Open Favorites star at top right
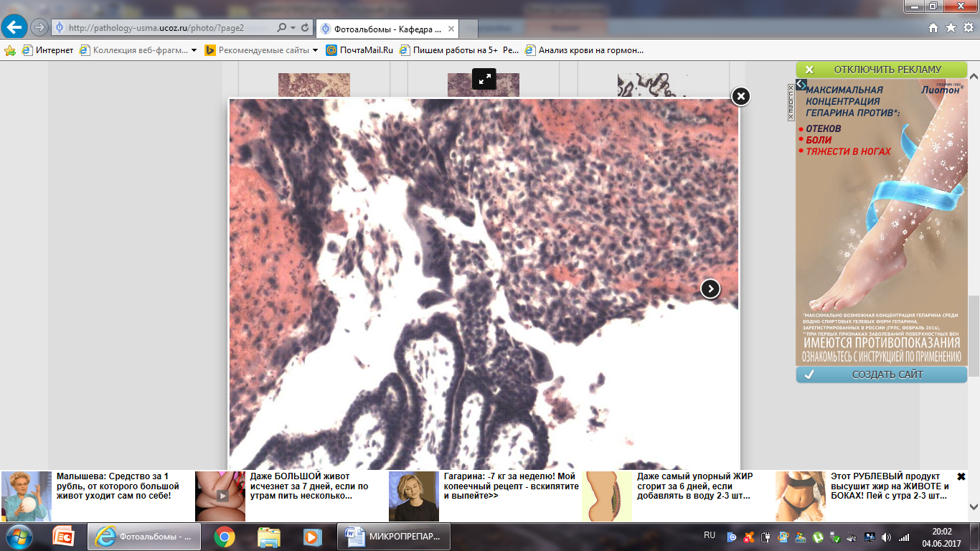 pyautogui.click(x=951, y=28)
